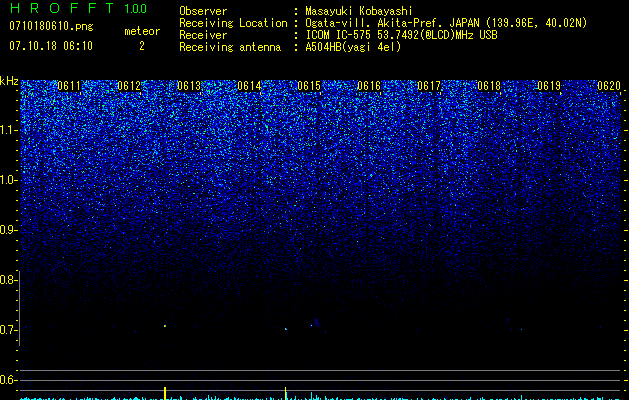Click the observer name Masayuki Kobayashi
This screenshot has height=400, width=629.
(x=359, y=11)
